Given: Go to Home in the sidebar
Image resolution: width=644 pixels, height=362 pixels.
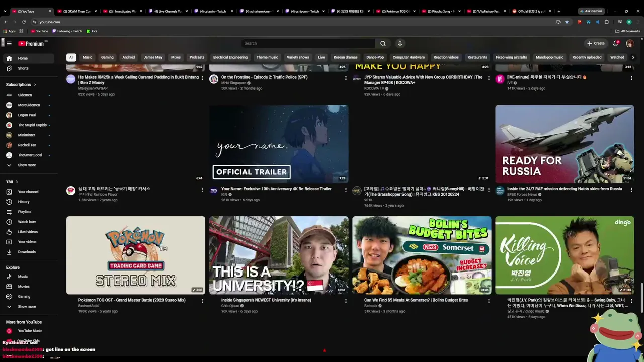Looking at the screenshot, I should pos(28,58).
